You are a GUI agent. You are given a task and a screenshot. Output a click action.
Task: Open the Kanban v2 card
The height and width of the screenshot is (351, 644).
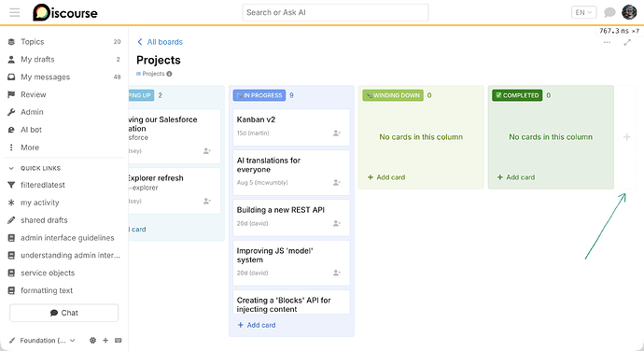click(256, 119)
